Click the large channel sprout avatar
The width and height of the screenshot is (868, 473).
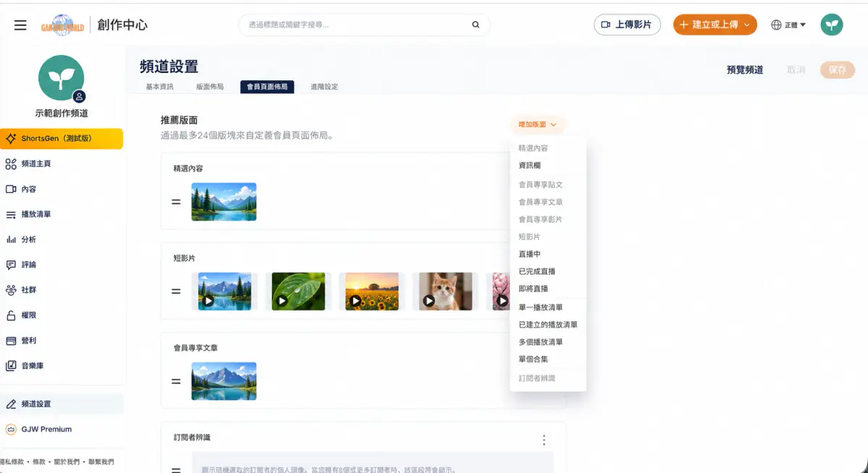61,77
